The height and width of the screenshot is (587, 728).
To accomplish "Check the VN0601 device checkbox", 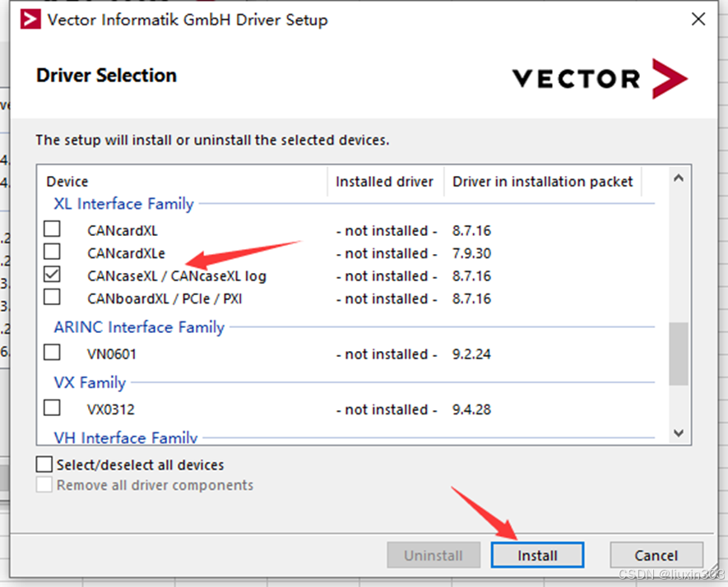I will tap(52, 353).
